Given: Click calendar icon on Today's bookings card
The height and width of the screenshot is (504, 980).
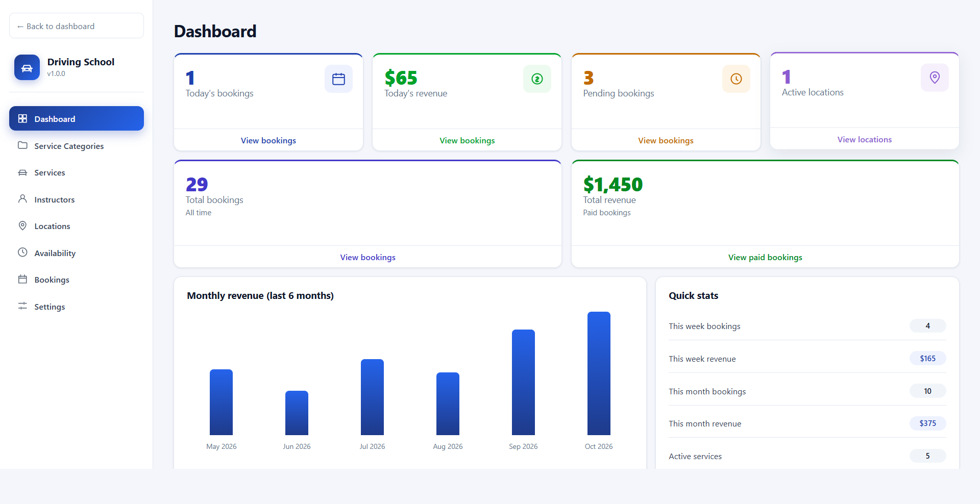Looking at the screenshot, I should 338,79.
